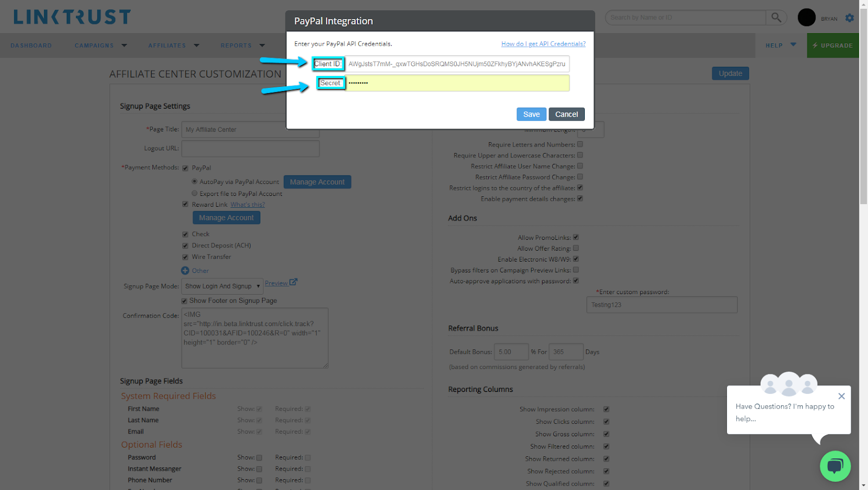Enable Require Upper and Lowercase Characters
The width and height of the screenshot is (868, 490).
click(x=580, y=155)
